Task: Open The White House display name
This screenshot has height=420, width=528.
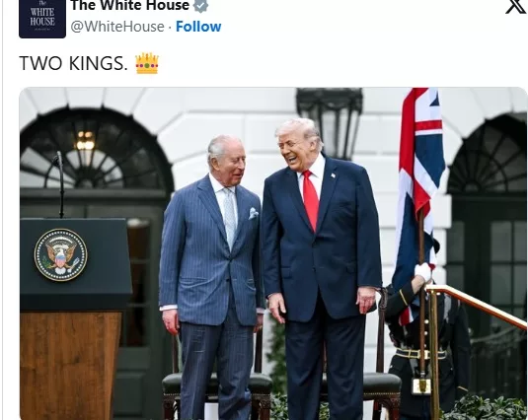Action: point(129,5)
